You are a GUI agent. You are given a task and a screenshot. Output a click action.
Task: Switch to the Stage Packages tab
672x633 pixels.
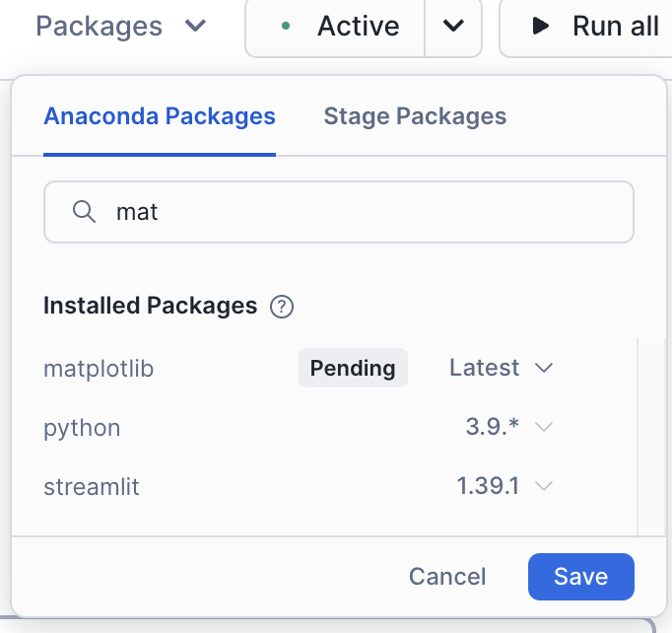(x=415, y=116)
